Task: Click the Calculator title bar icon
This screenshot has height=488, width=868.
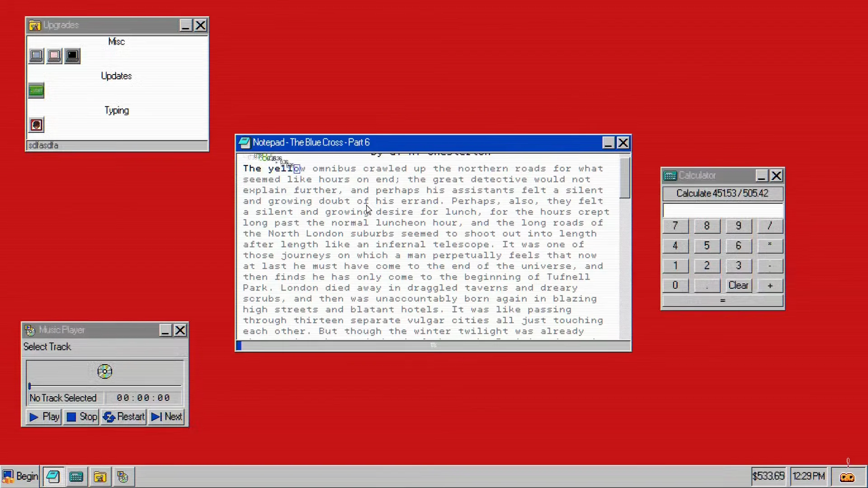Action: (670, 176)
